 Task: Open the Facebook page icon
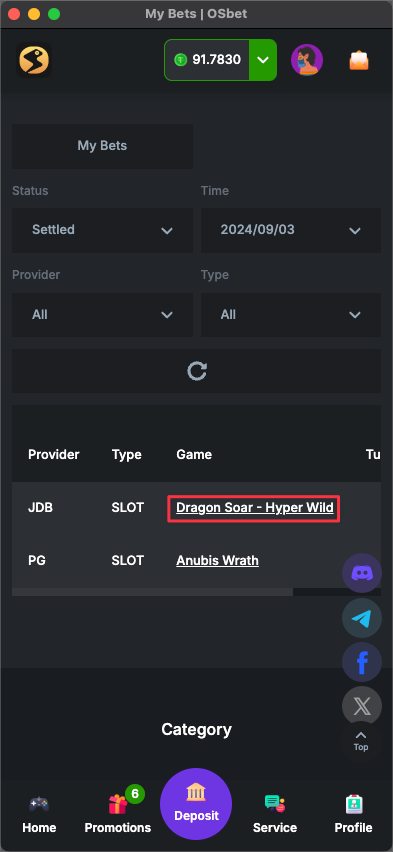(x=362, y=662)
